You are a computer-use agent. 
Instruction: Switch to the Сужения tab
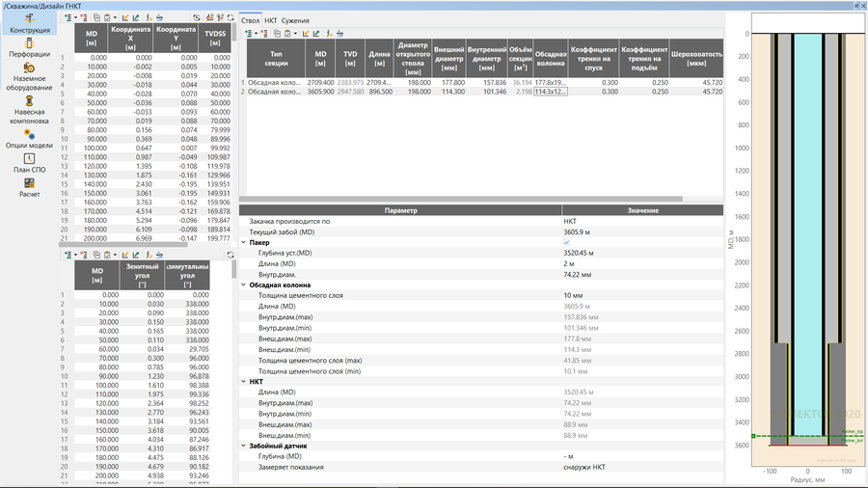[295, 19]
